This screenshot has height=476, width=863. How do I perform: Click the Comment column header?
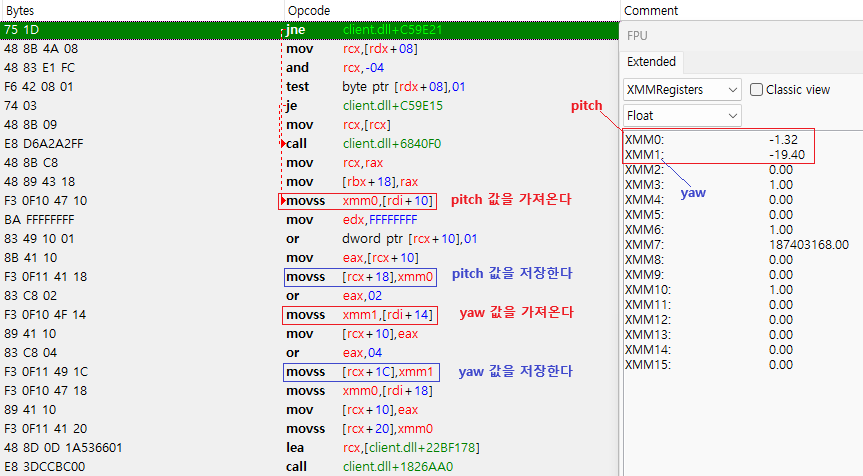pyautogui.click(x=651, y=10)
